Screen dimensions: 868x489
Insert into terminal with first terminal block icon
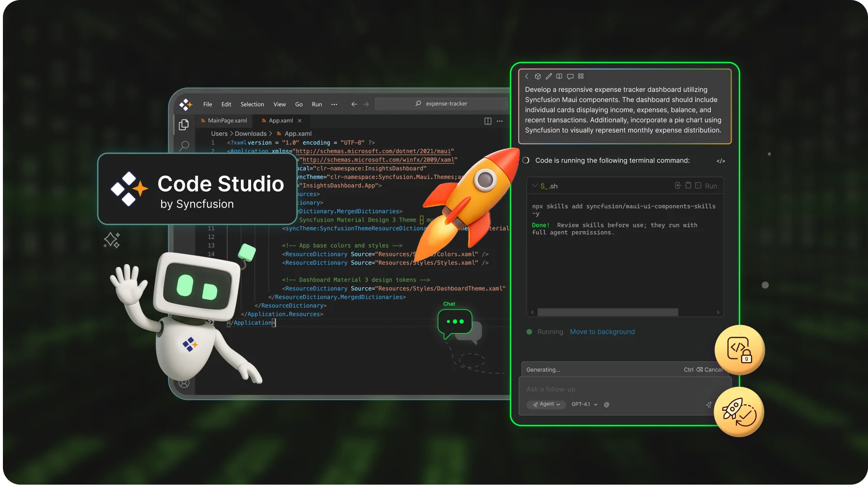click(x=678, y=186)
